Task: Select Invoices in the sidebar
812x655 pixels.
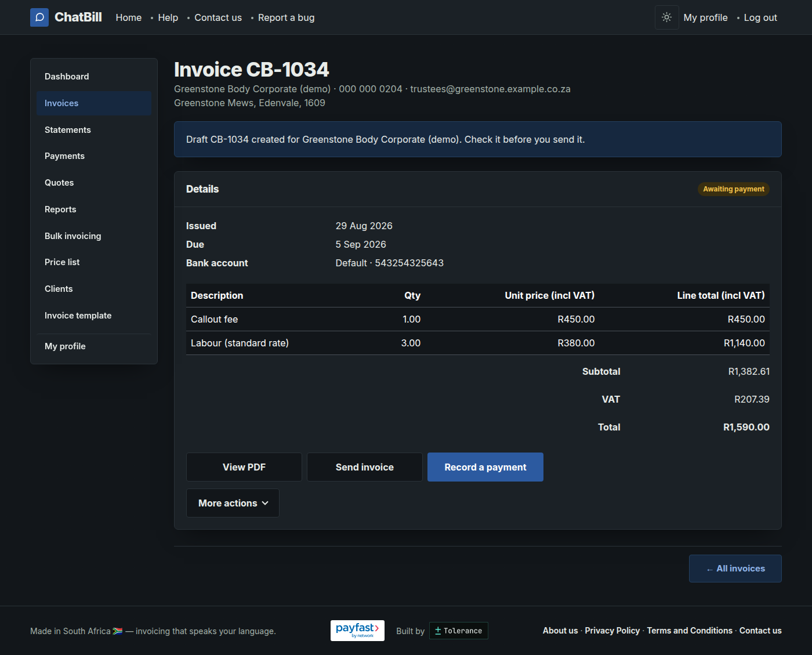Action: pyautogui.click(x=94, y=103)
